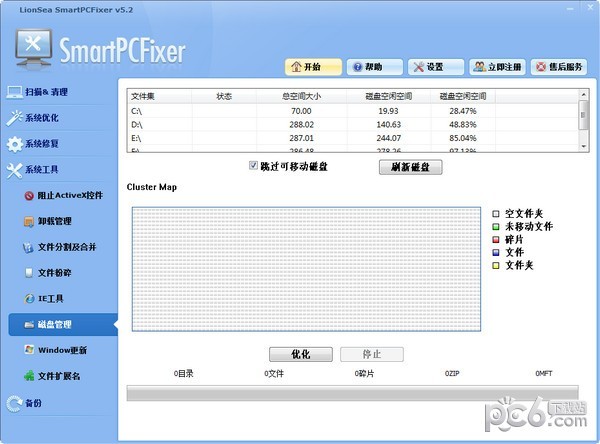Sort by 文件集 column header
Image resolution: width=600 pixels, height=444 pixels.
pos(159,96)
